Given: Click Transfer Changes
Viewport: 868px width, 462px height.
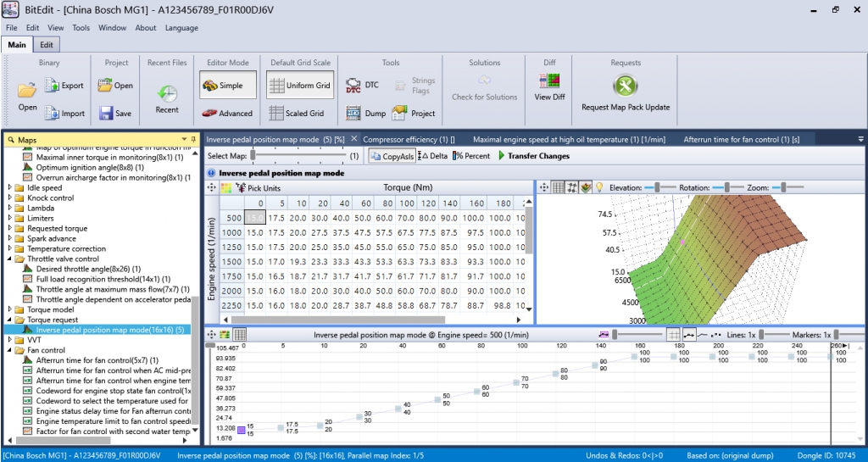Looking at the screenshot, I should point(534,156).
